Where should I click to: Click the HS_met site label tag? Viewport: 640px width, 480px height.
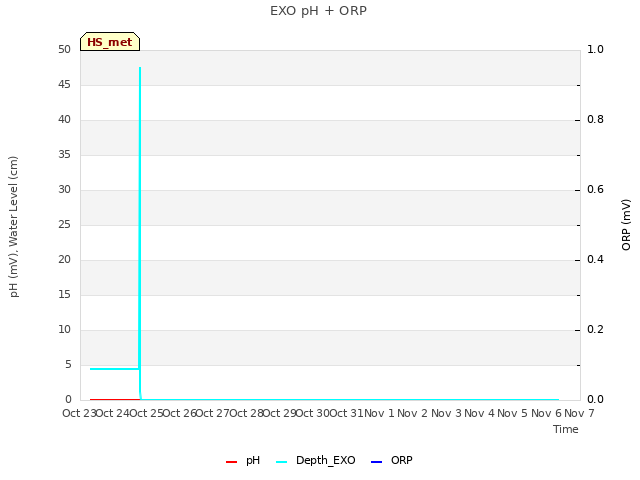(110, 42)
